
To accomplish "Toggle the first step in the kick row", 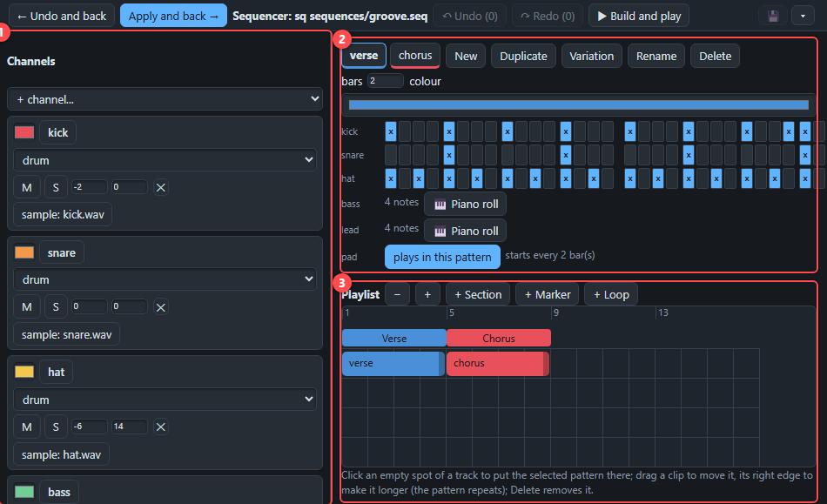I will pyautogui.click(x=391, y=131).
